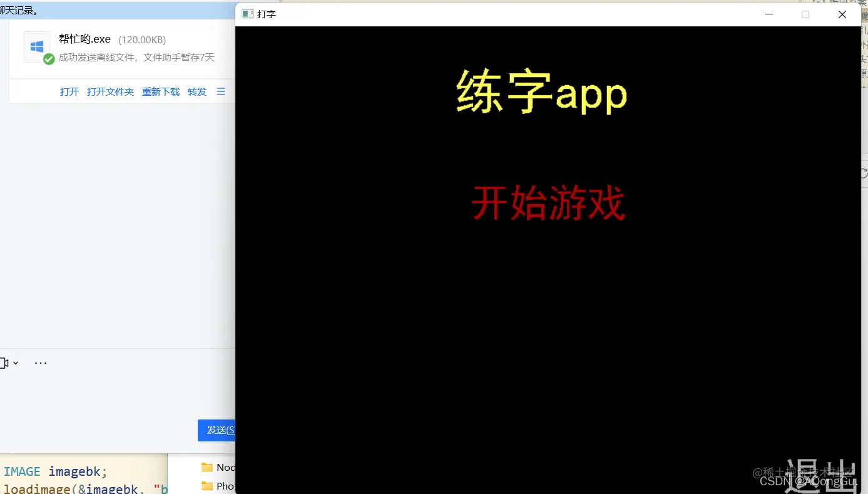Image resolution: width=868 pixels, height=494 pixels.
Task: Click 打开文件夹 to open the containing folder
Action: coord(110,91)
